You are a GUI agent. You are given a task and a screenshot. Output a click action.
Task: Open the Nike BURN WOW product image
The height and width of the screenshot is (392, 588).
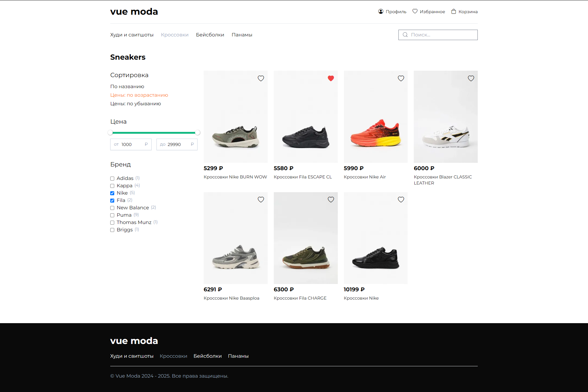coord(236,117)
